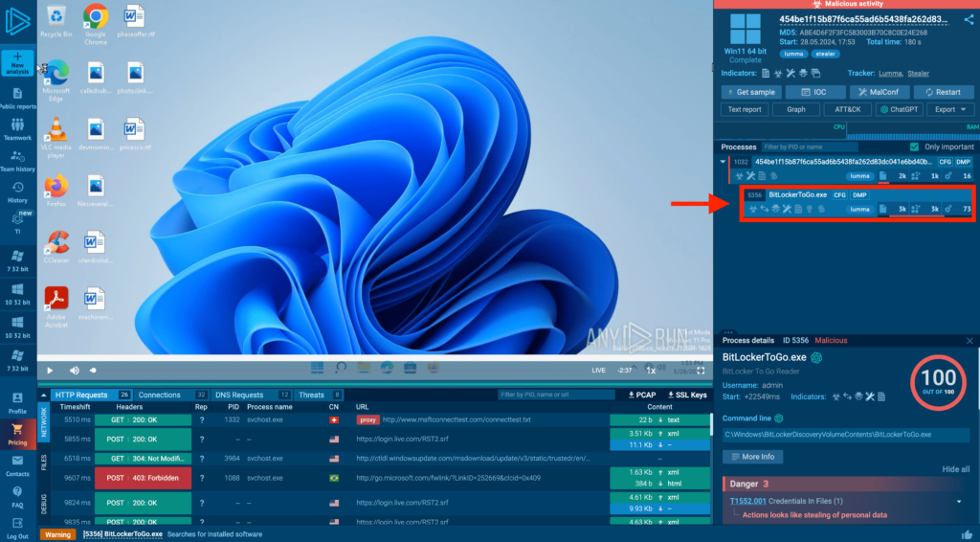This screenshot has height=542, width=980.
Task: Toggle the video volume speaker icon
Action: click(x=75, y=371)
